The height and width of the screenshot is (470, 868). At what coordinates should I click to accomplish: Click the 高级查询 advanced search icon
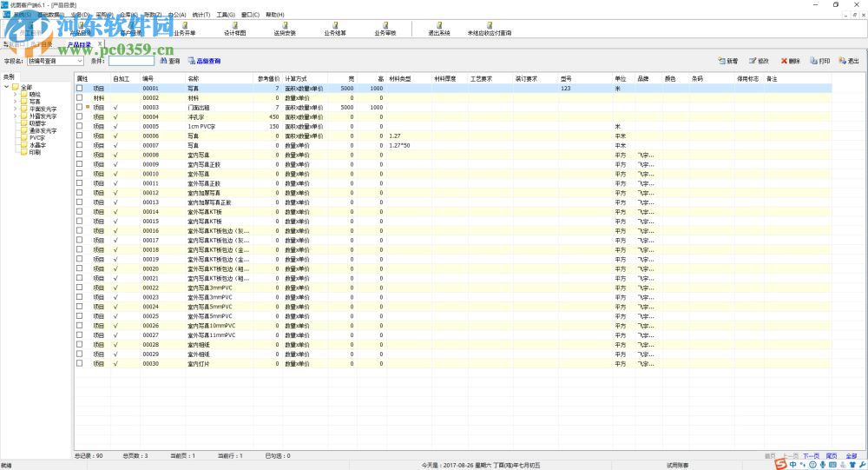click(192, 61)
